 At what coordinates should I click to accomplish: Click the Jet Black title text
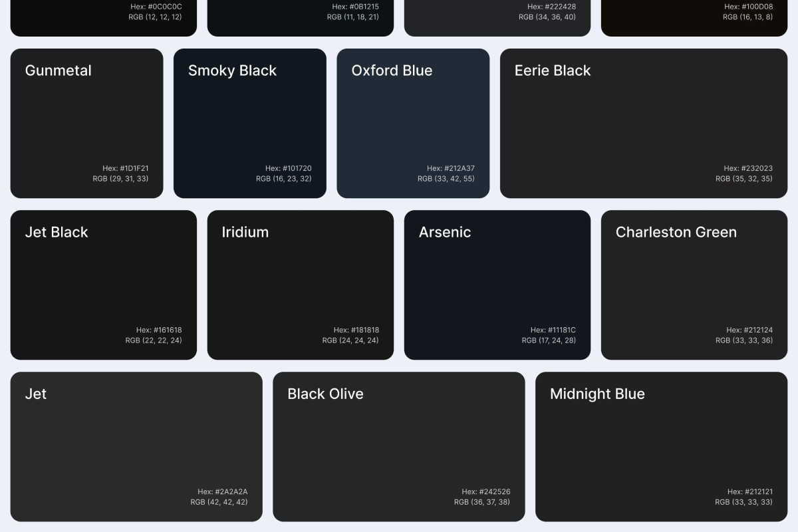pyautogui.click(x=57, y=232)
